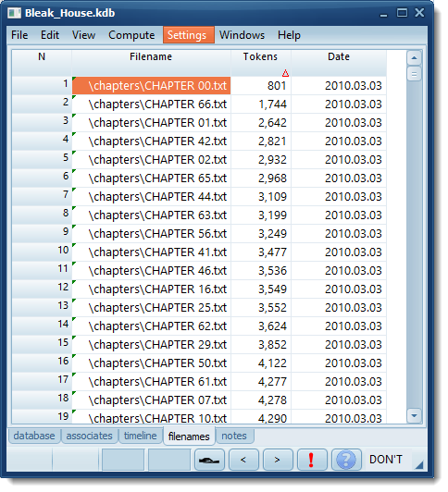448x492 pixels.
Task: Click the hand icon button in bottom toolbar
Action: [209, 460]
